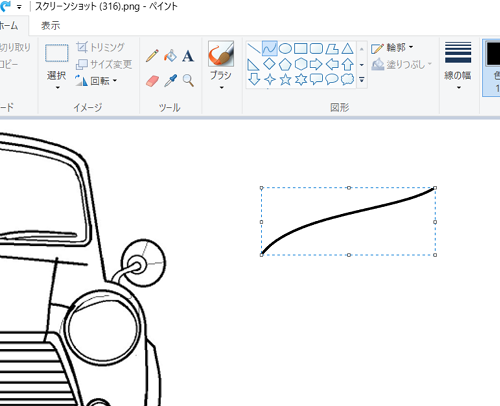Screen dimensions: 500x406
Task: Select the Up arrow shape
Action: click(x=348, y=64)
